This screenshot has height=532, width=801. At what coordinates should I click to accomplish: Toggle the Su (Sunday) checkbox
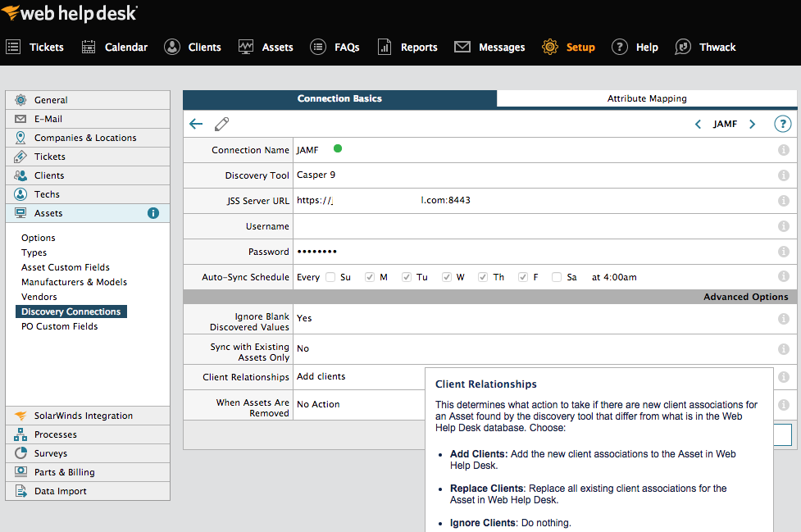click(x=330, y=277)
